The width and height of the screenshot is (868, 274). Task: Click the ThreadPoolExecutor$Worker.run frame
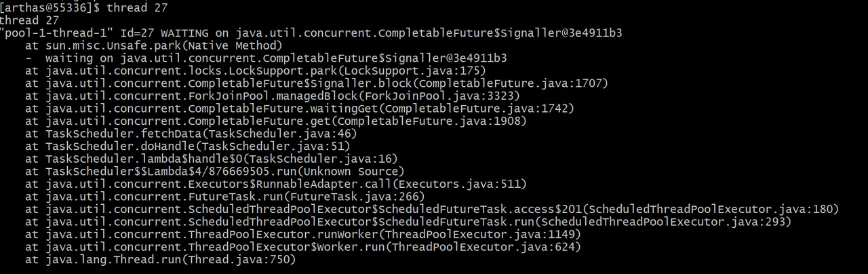point(303,247)
